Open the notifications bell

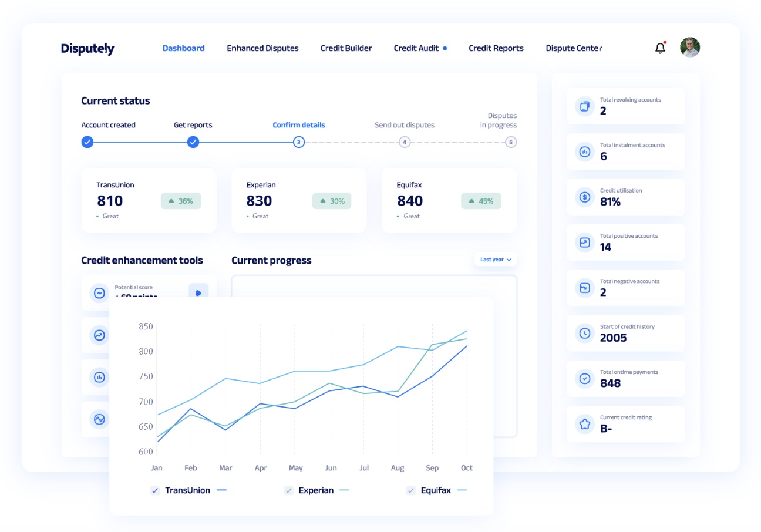point(660,48)
